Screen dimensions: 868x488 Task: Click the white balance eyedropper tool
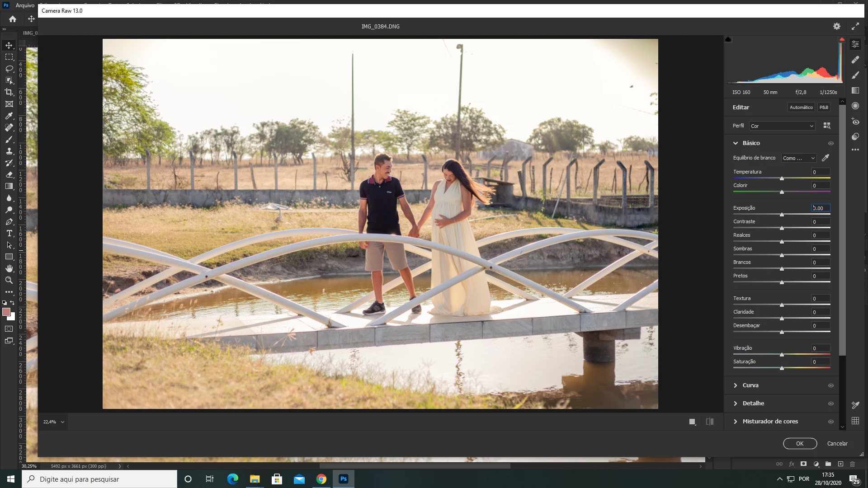tap(826, 158)
